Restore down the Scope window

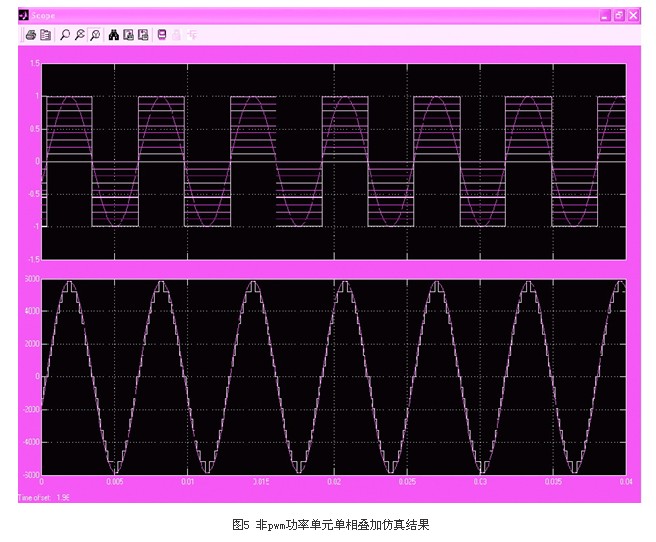click(619, 16)
